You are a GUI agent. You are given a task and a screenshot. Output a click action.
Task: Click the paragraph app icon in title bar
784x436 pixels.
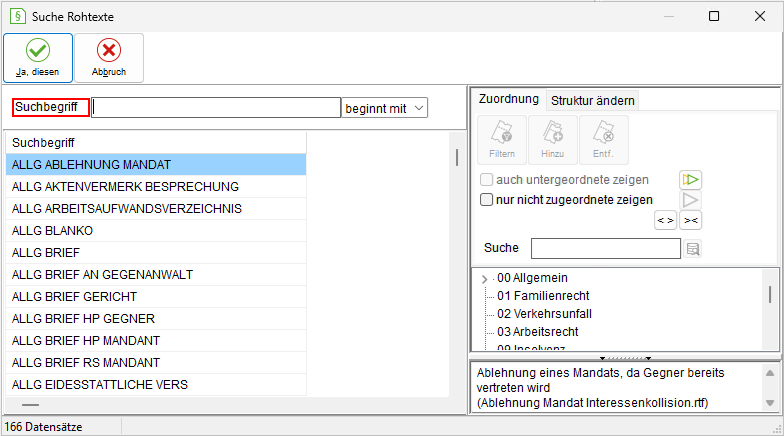(18, 16)
